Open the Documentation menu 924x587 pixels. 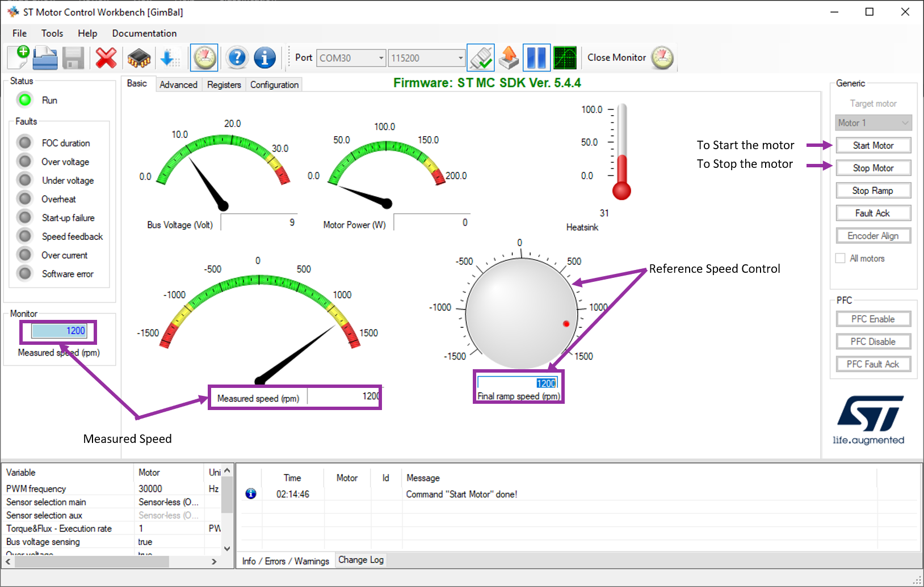pos(144,33)
